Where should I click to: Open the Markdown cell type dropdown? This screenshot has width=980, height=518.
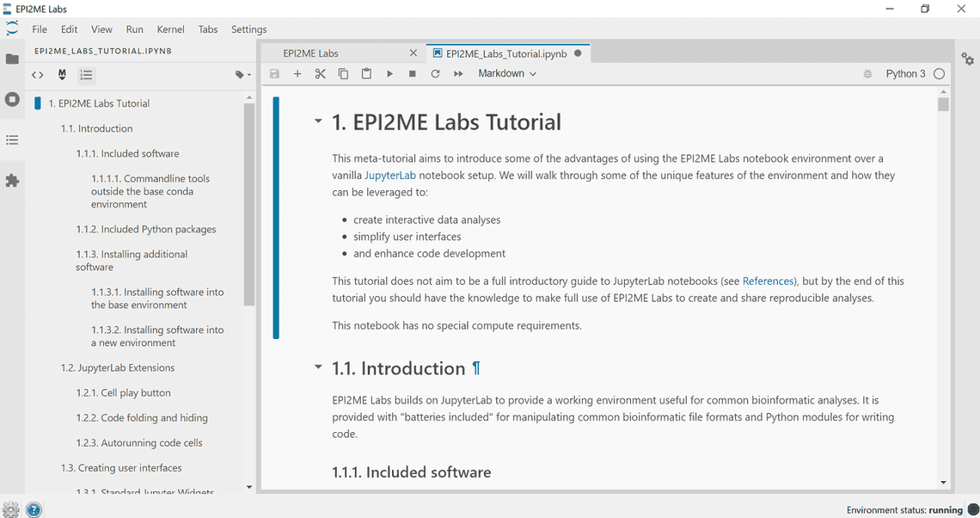pyautogui.click(x=507, y=74)
